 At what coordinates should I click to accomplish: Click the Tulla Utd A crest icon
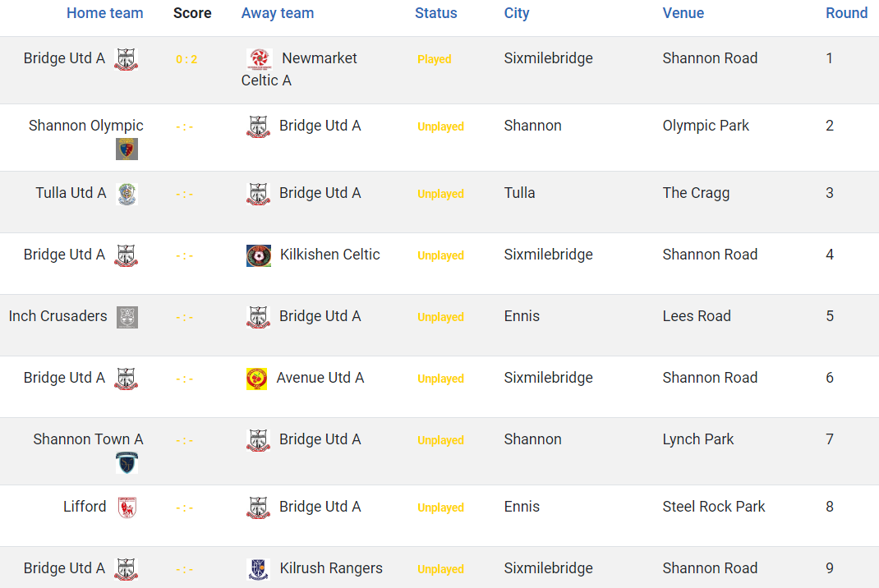click(127, 194)
